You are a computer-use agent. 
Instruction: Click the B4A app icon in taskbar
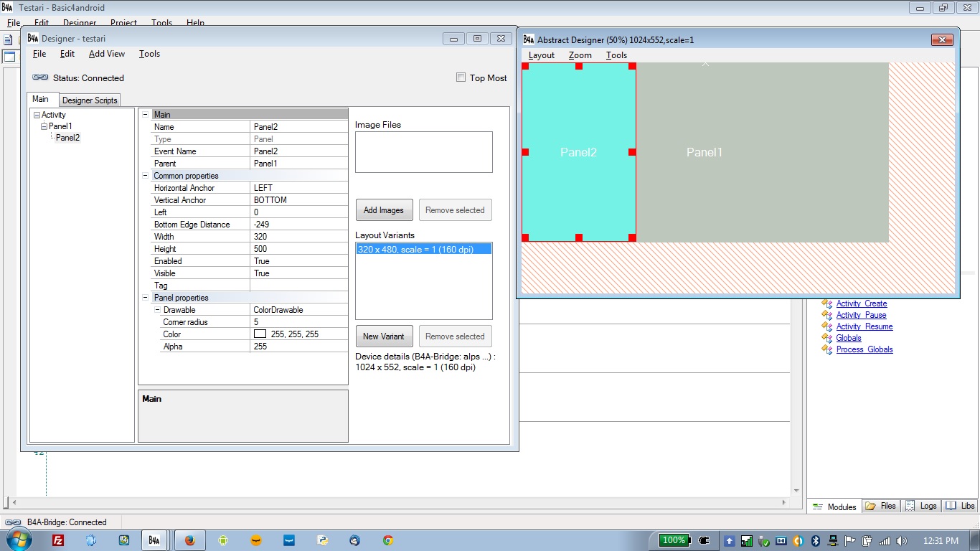pyautogui.click(x=154, y=540)
